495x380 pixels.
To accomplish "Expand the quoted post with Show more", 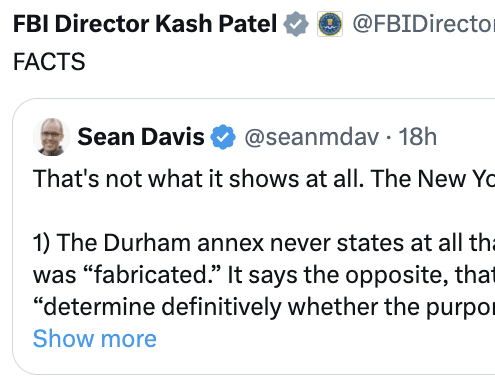I will tap(95, 339).
